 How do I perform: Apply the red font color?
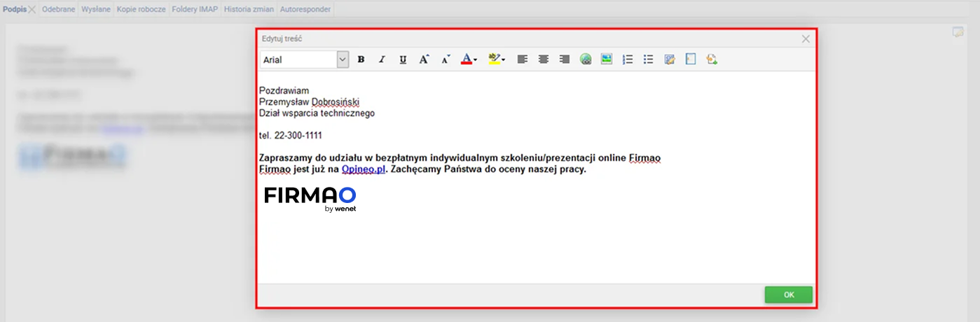point(467,59)
